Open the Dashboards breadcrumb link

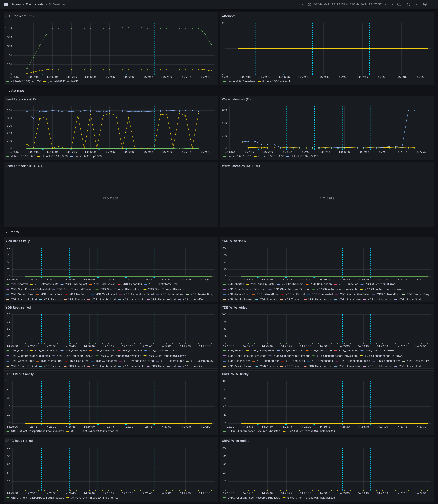point(35,4)
